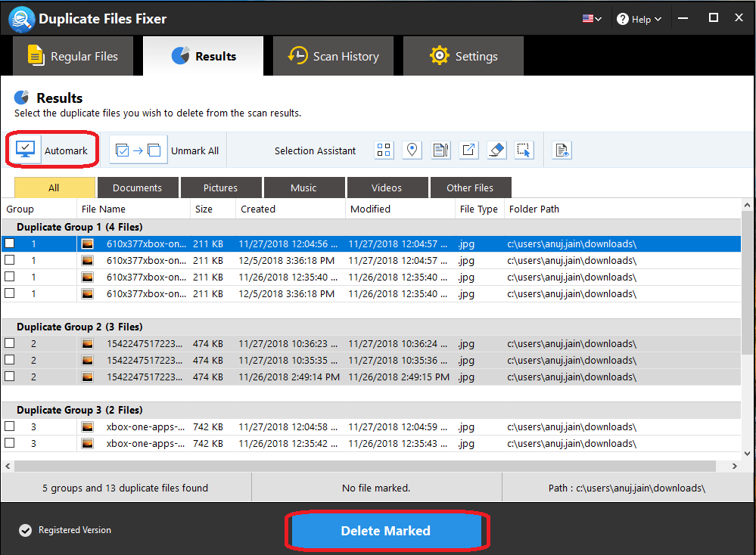Click the 474 KB size of file created 11/27/2018 10:35:35
Screen dimensions: 756x555
tap(208, 361)
